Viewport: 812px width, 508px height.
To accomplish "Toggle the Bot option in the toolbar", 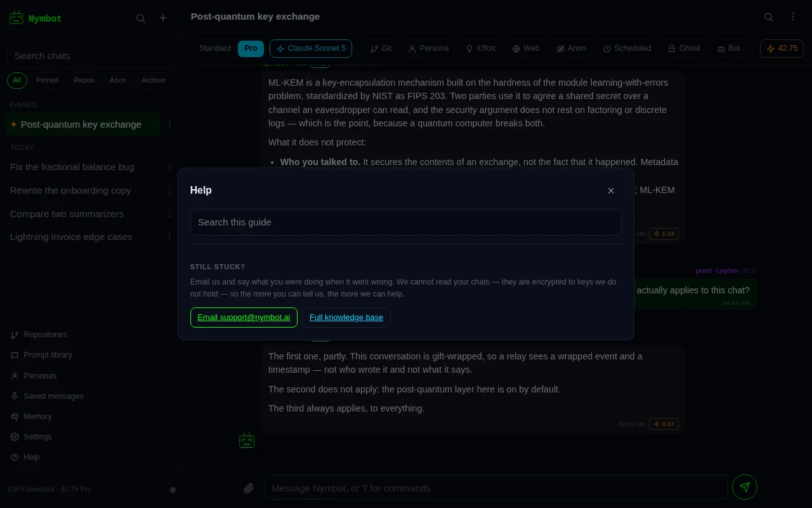I will coord(729,48).
